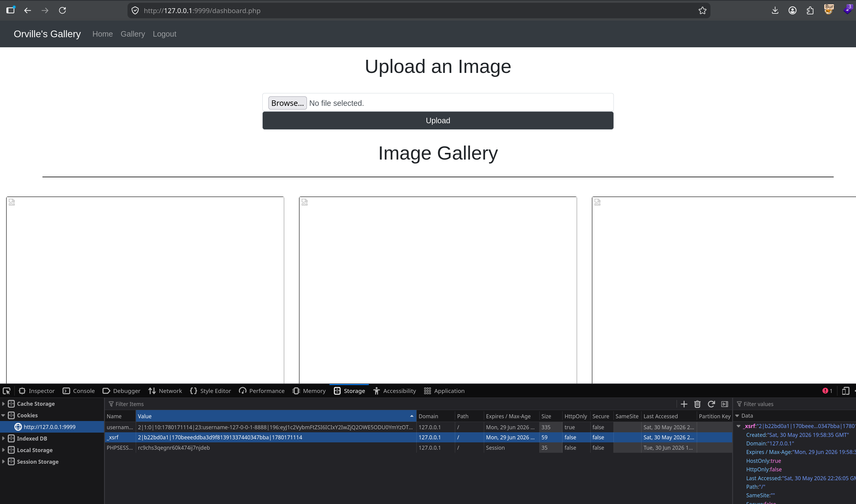Open the extensions puzzle icon

tap(810, 11)
